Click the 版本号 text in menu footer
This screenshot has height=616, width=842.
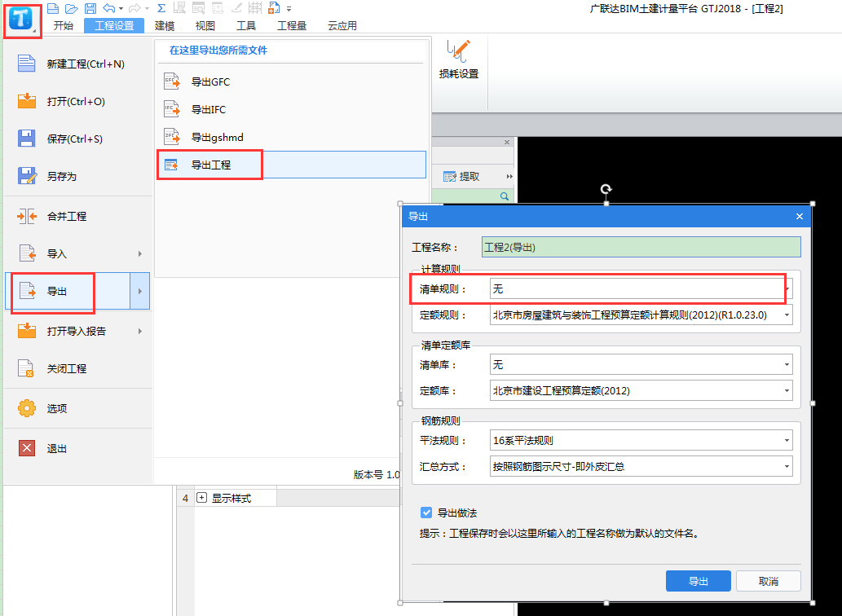377,475
